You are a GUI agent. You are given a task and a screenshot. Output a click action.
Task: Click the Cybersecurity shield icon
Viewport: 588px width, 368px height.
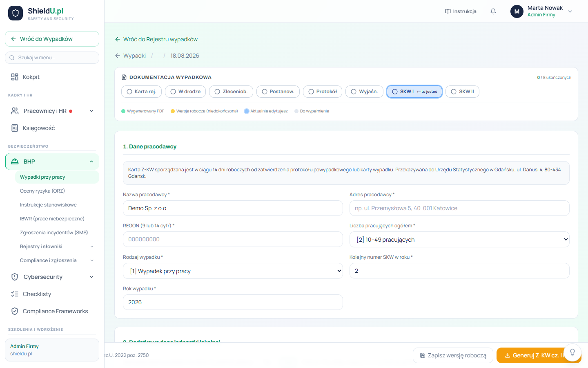(x=15, y=277)
